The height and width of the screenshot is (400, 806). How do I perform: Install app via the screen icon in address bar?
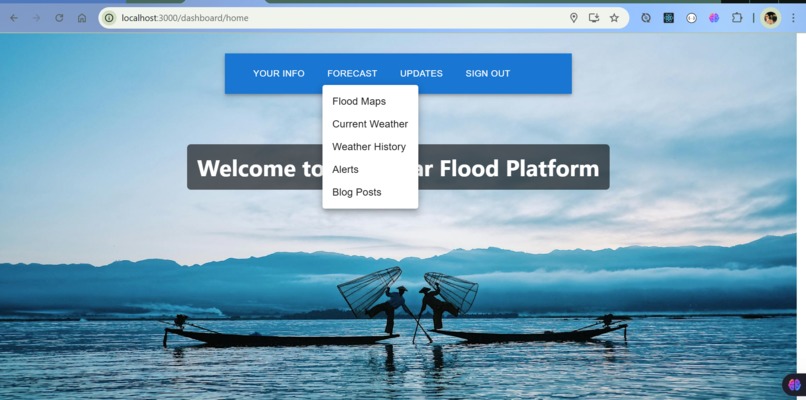click(x=594, y=18)
